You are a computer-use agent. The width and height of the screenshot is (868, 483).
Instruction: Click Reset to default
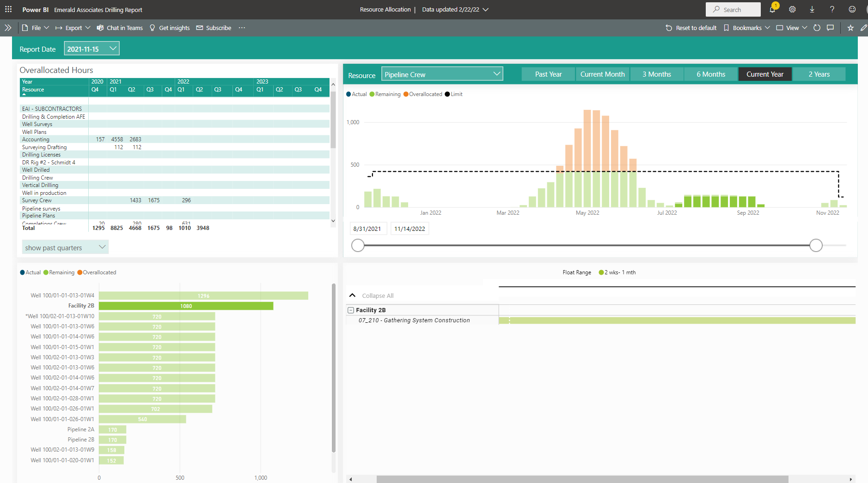(691, 28)
